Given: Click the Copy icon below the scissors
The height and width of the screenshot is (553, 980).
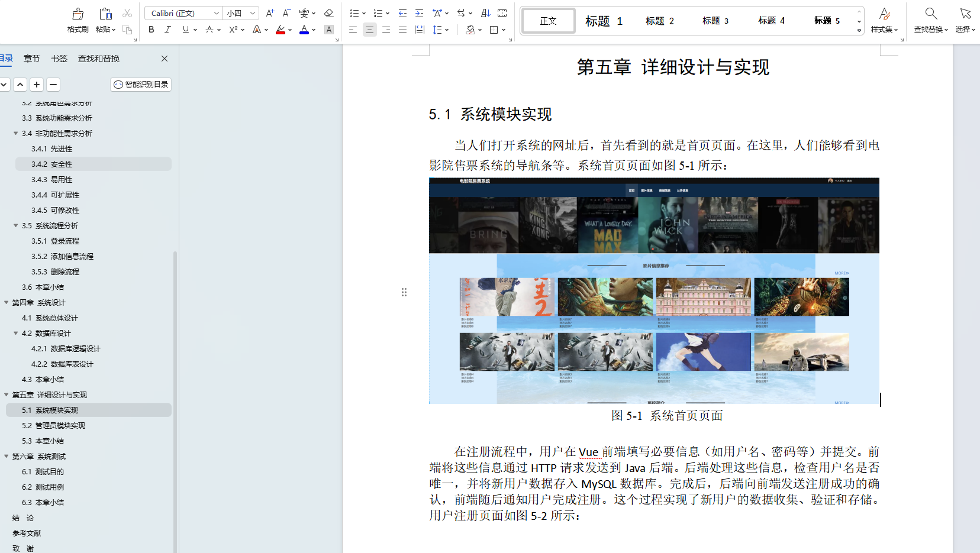Looking at the screenshot, I should (127, 29).
